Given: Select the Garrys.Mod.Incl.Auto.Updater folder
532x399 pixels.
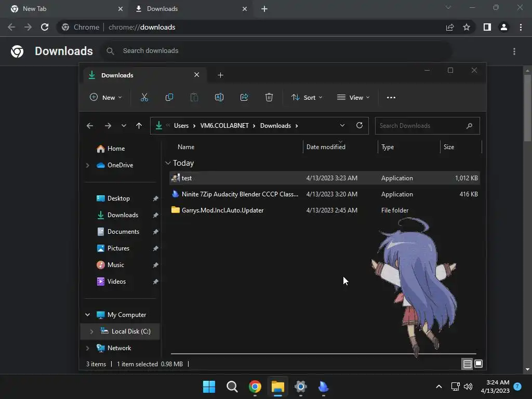Looking at the screenshot, I should click(325, 210).
